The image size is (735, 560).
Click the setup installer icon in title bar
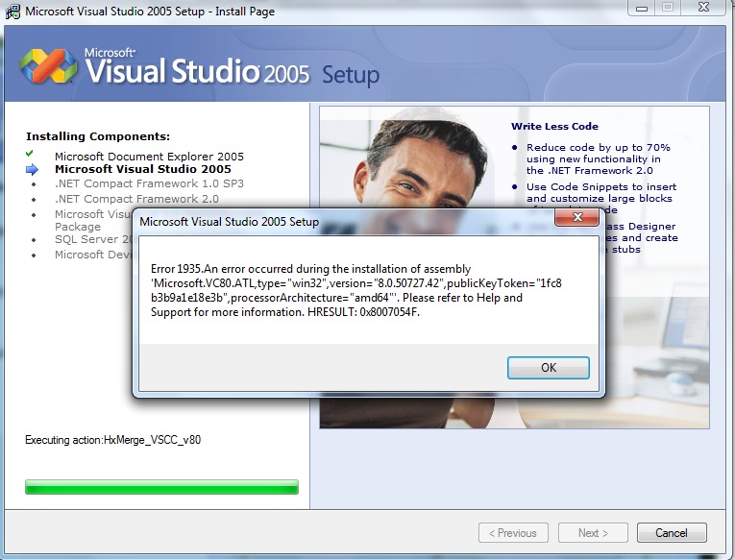pos(13,12)
